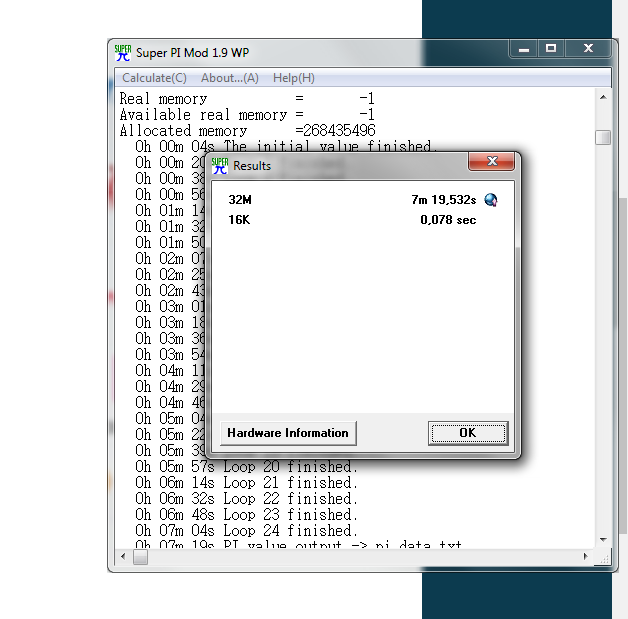Click the 'Loop 23 finished.' log line
Screen dimensions: 628x619
246,514
